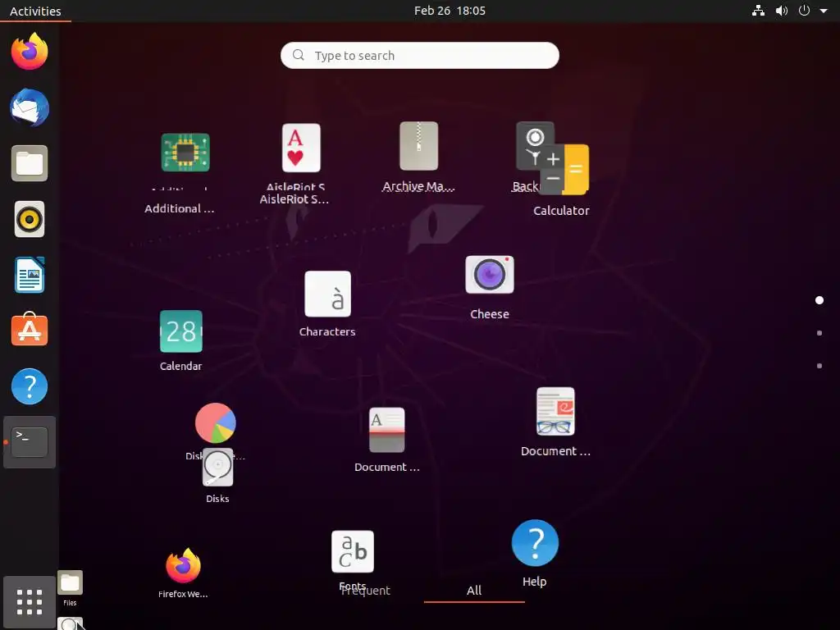Click the Activities button
This screenshot has height=630, width=840.
[35, 11]
